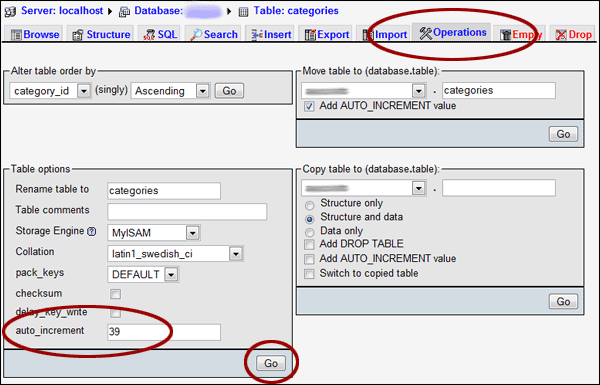The height and width of the screenshot is (385, 600).
Task: Open the category_id order-by dropdown
Action: coord(50,91)
